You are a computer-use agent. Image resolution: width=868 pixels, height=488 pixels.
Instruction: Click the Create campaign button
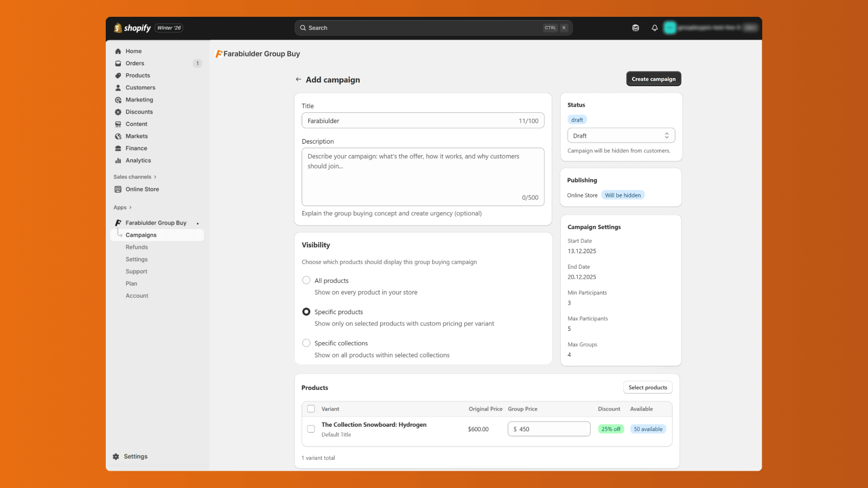[x=653, y=79]
